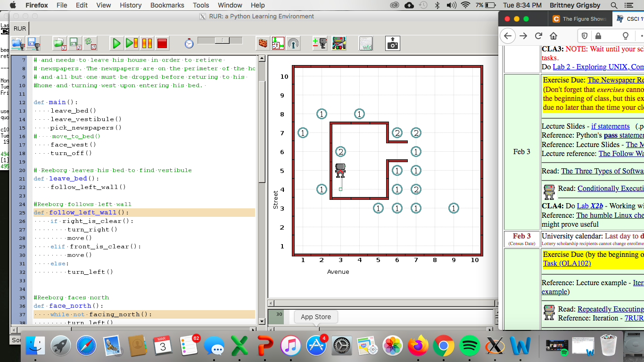
Task: Open the resize world icon
Action: click(278, 43)
